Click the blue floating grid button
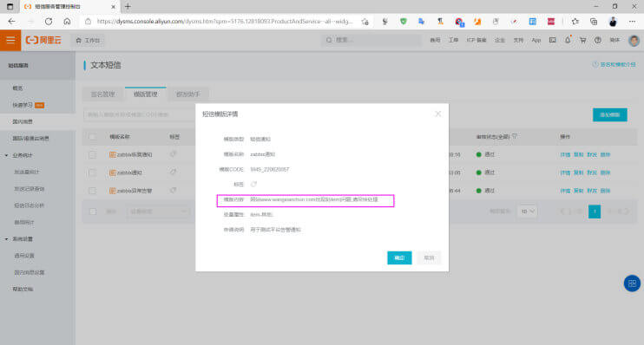 (632, 283)
